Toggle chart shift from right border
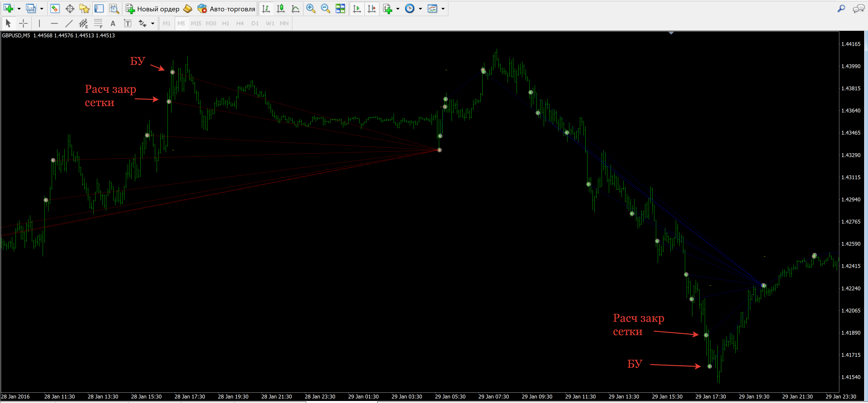The image size is (868, 403). 372,9
